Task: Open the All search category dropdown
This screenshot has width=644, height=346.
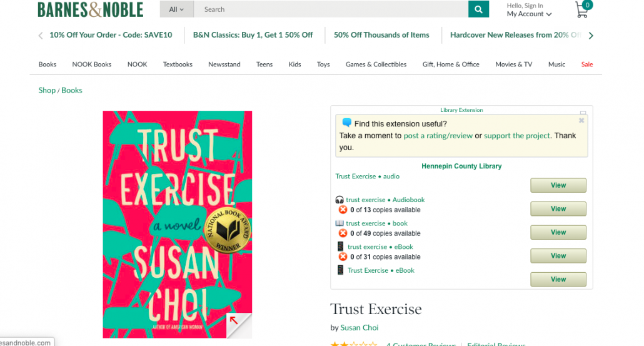Action: pyautogui.click(x=177, y=9)
